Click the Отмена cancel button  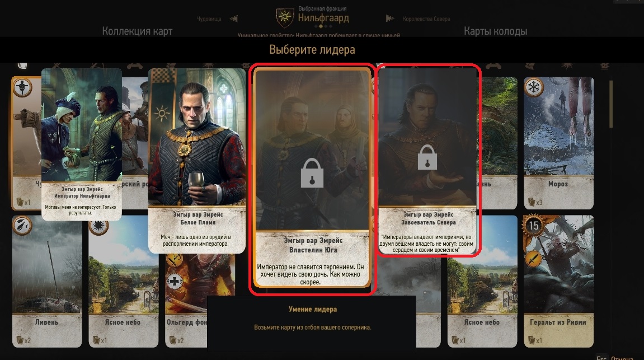pos(622,358)
